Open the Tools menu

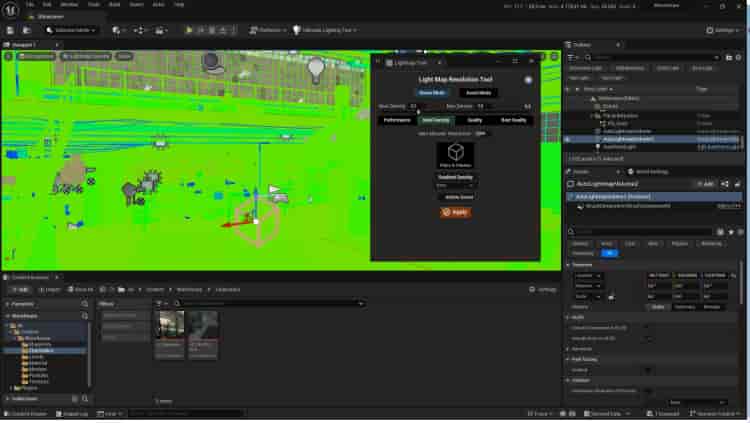[x=94, y=4]
